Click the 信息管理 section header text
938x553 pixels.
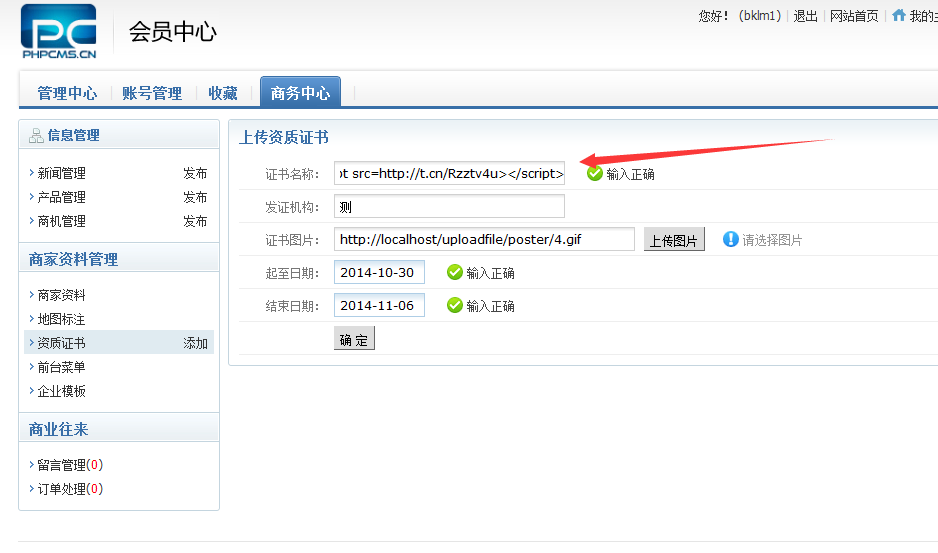coord(74,135)
